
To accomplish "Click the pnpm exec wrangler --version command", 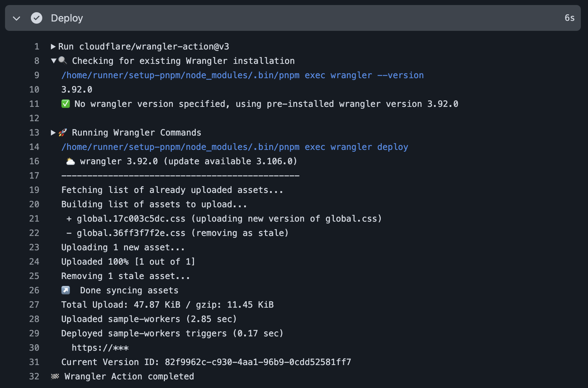I will (242, 75).
